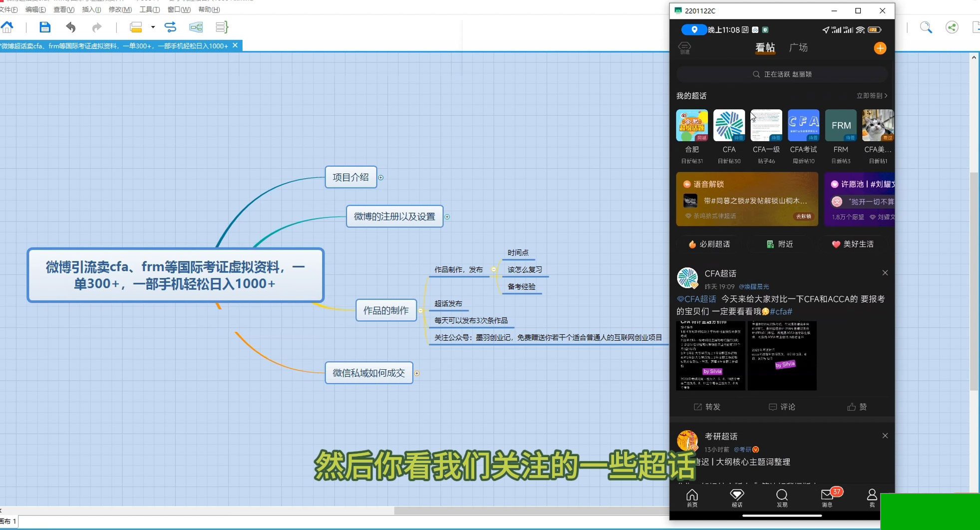
Task: Switch to the 广场 tab in phone window
Action: (798, 47)
